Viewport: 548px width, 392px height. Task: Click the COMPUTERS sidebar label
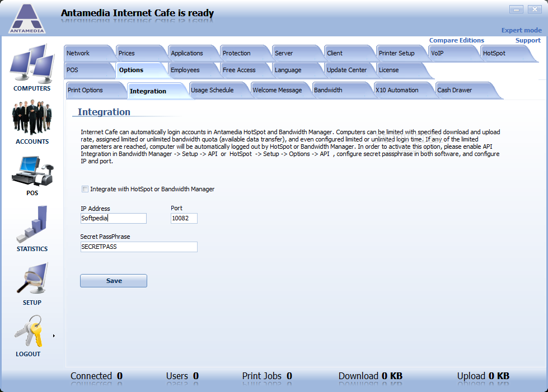pos(32,88)
